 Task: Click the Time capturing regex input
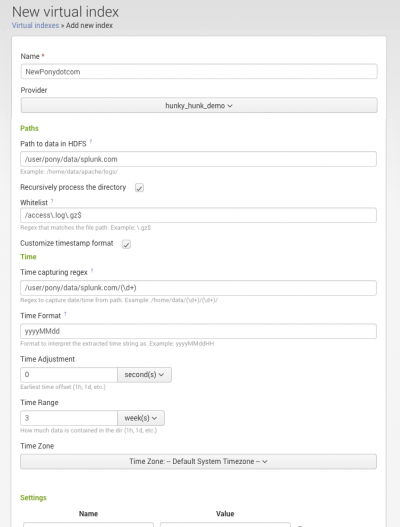tap(198, 288)
